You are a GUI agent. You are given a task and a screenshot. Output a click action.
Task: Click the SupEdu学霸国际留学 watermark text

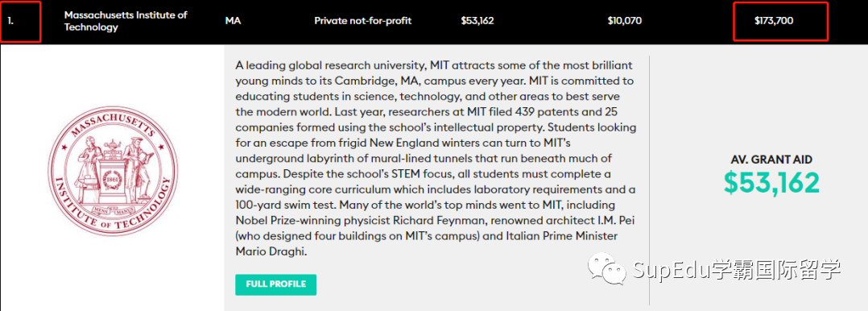pos(737,271)
